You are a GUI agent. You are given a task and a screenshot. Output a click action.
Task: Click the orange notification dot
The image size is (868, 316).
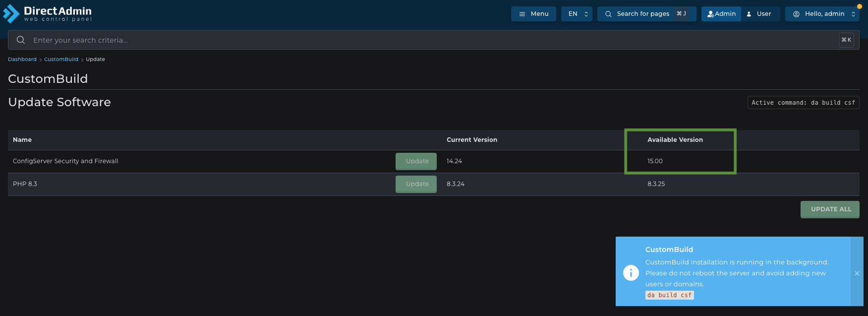click(860, 6)
